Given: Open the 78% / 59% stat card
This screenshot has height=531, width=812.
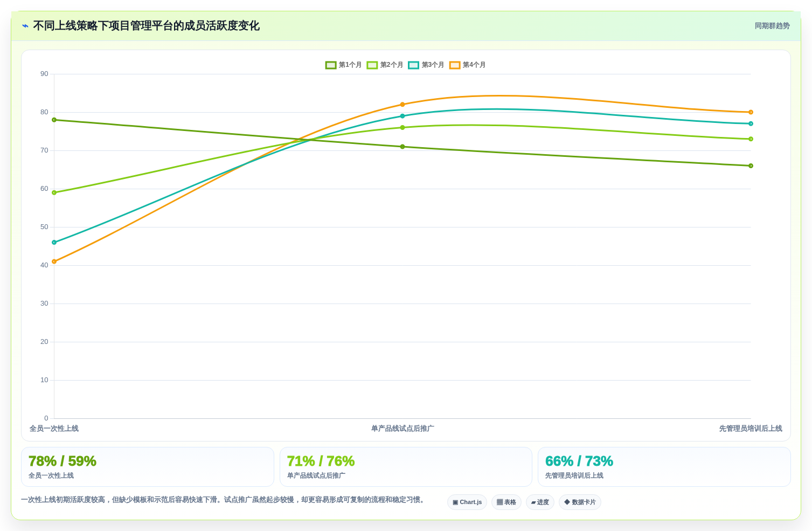Looking at the screenshot, I should tap(148, 467).
